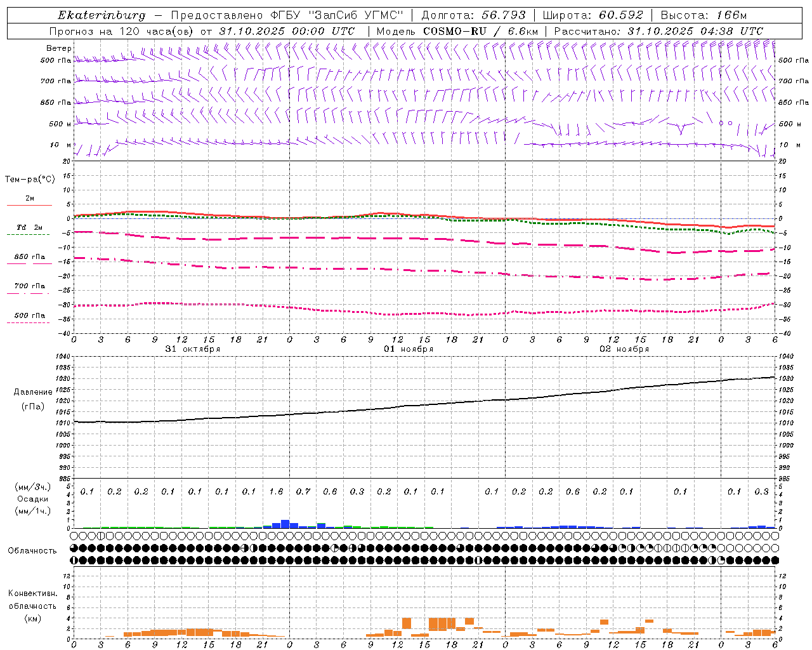
Task: Select the "Модель COSMO-RU / 6.6км" text
Action: point(457,31)
